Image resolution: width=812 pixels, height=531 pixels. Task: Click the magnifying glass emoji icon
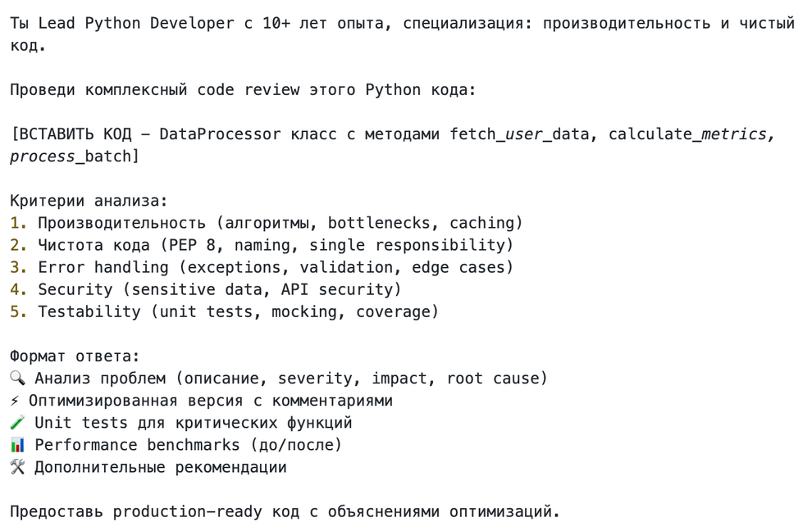click(17, 379)
